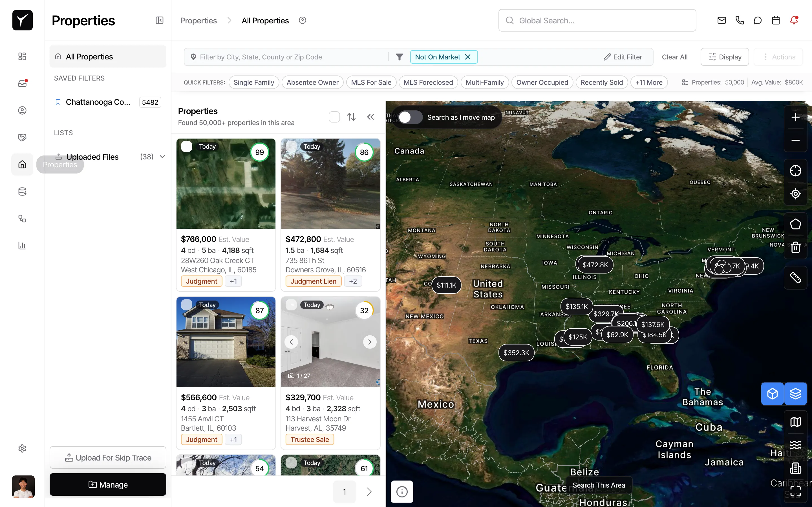This screenshot has width=812, height=507.
Task: Check the select-all properties checkbox
Action: coord(334,117)
